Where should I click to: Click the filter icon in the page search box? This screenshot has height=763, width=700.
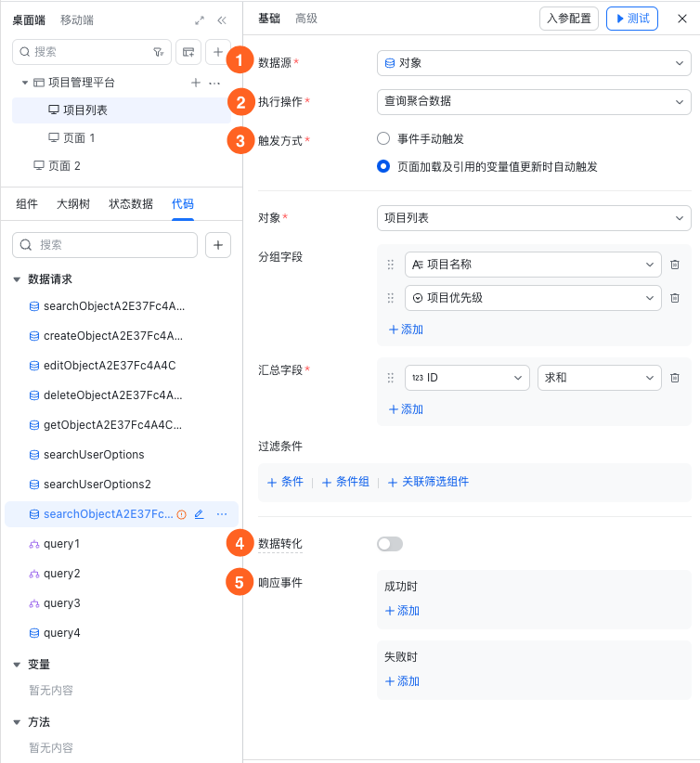click(158, 52)
